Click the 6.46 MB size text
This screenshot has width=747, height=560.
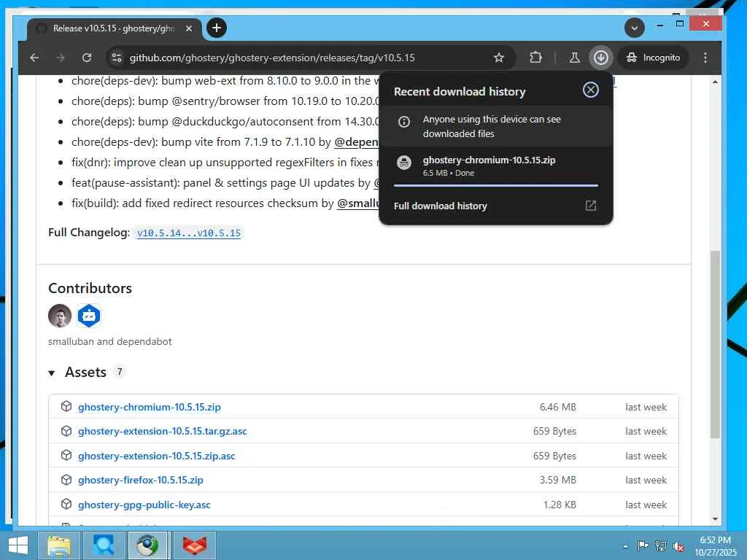557,407
